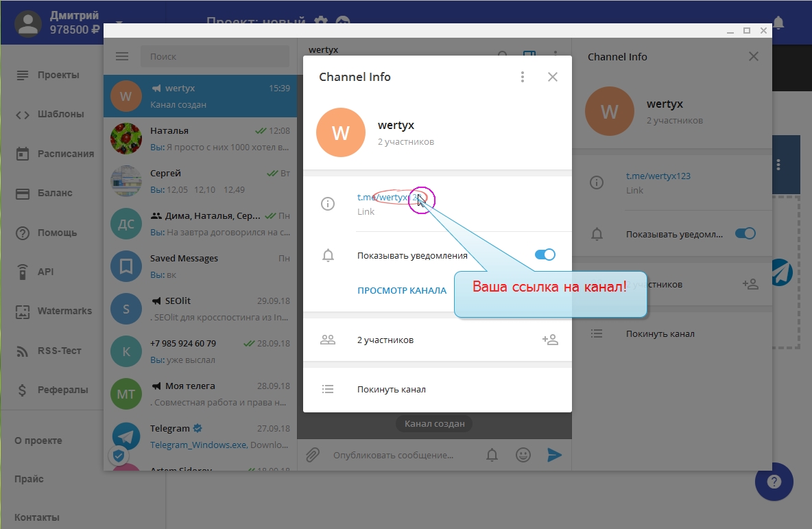This screenshot has height=529, width=812.
Task: Open the Шаблоны sidebar menu item
Action: click(x=60, y=114)
